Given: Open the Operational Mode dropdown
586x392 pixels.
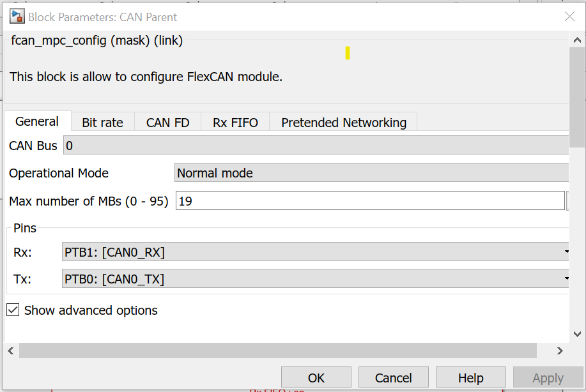Looking at the screenshot, I should tap(371, 173).
